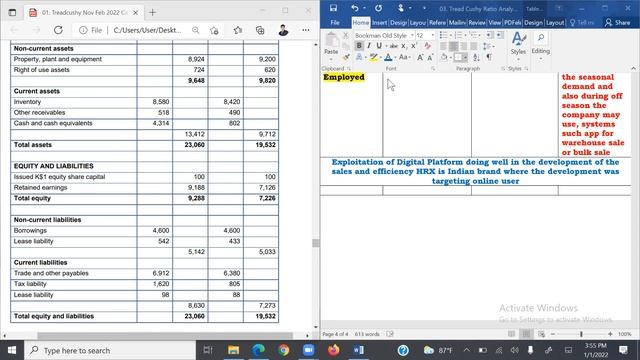Toggle show paragraph marks

pos(489,58)
